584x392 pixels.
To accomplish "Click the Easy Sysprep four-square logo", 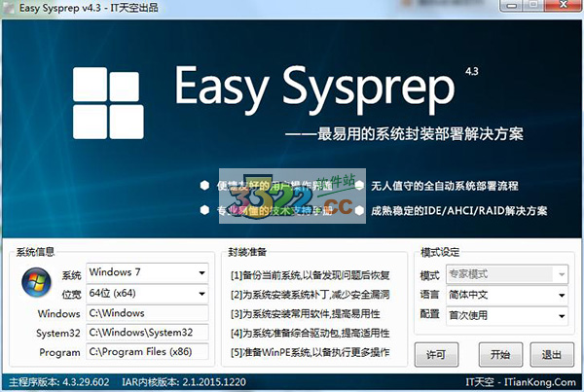I will point(108,103).
